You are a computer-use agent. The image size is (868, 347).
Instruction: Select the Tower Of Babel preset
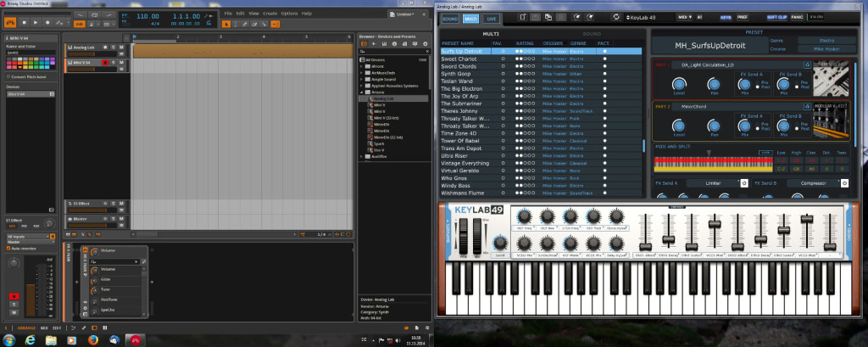(541, 141)
